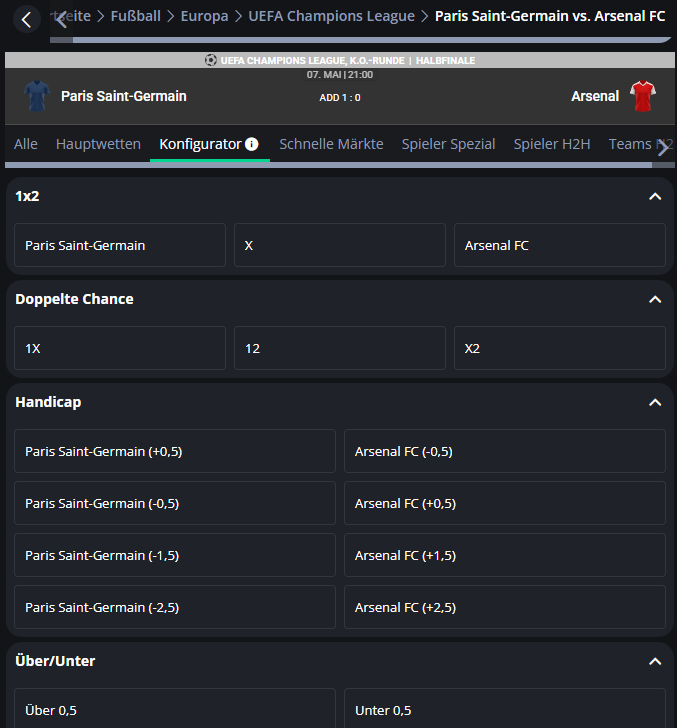This screenshot has width=677, height=728.
Task: Select the X2 double chance option
Action: [560, 348]
